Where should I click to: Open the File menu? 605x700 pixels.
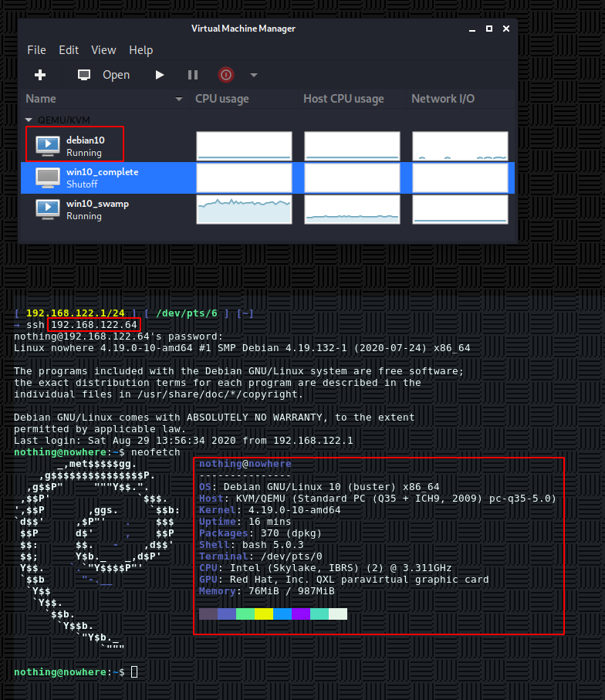click(36, 50)
